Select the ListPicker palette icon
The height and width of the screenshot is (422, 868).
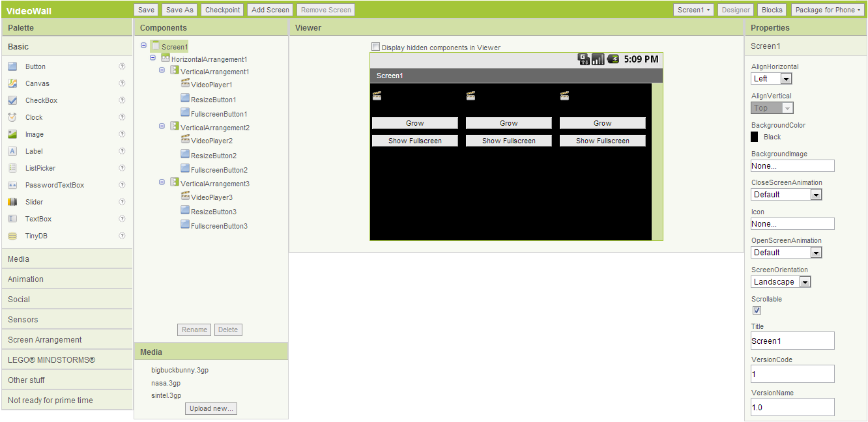tap(12, 168)
